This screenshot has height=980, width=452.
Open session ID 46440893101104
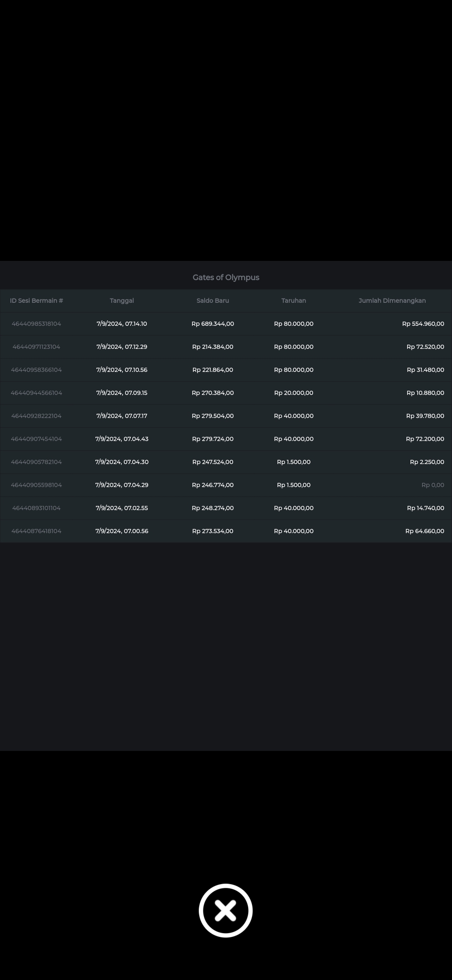pyautogui.click(x=36, y=508)
